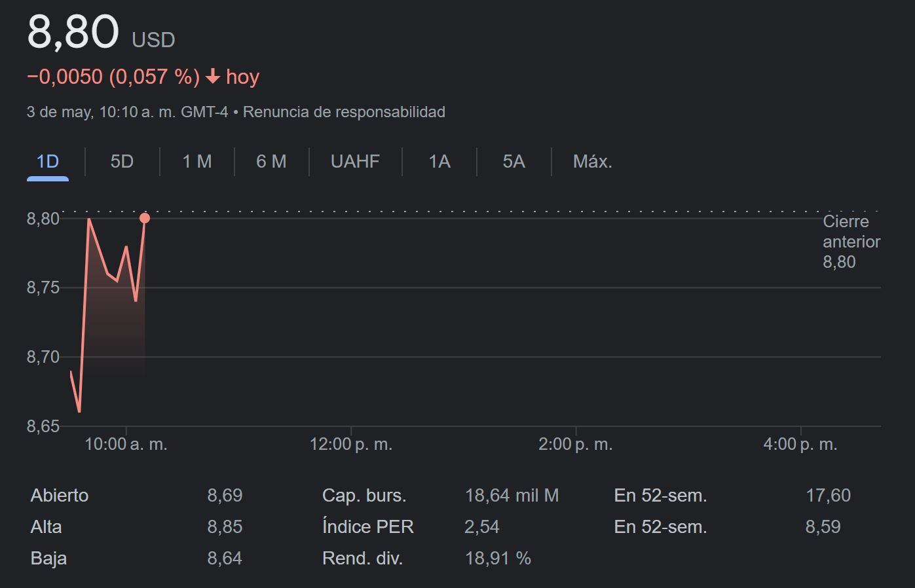
Task: Choose the Máx. range tab
Action: pyautogui.click(x=592, y=162)
